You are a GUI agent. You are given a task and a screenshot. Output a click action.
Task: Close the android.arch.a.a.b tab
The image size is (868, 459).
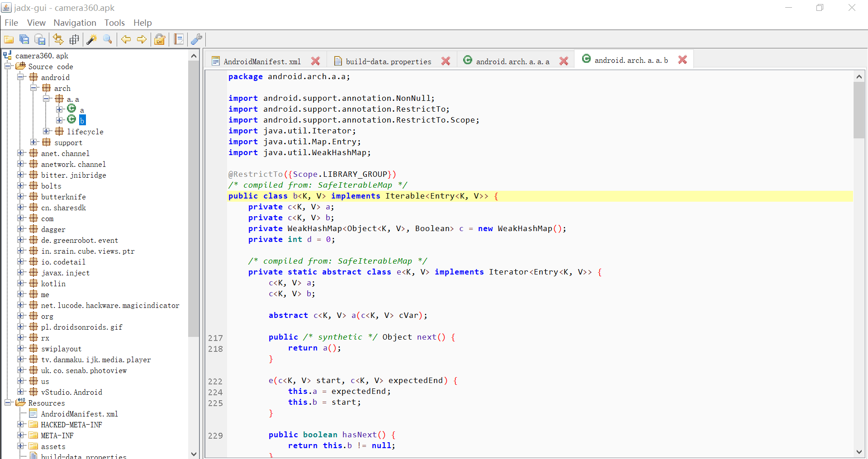point(683,60)
